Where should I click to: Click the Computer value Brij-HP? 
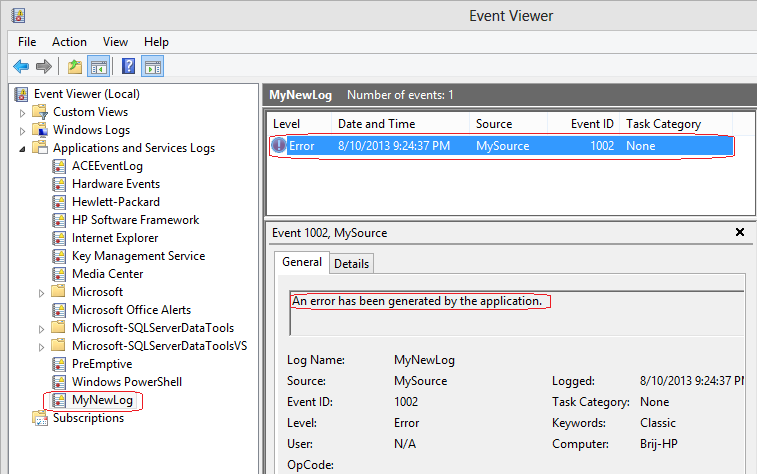pos(659,444)
